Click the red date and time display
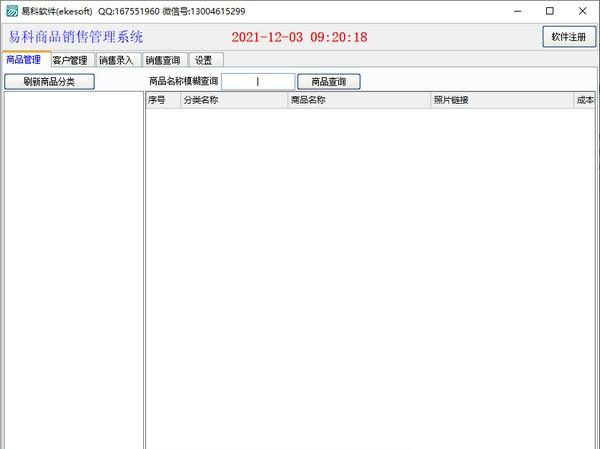Image resolution: width=600 pixels, height=449 pixels. tap(300, 37)
